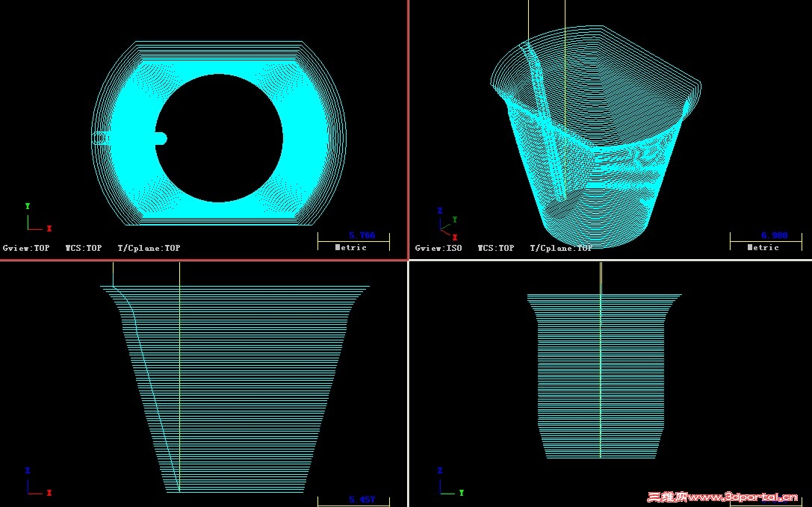Click the Gview:ISO label in isometric viewport

438,248
